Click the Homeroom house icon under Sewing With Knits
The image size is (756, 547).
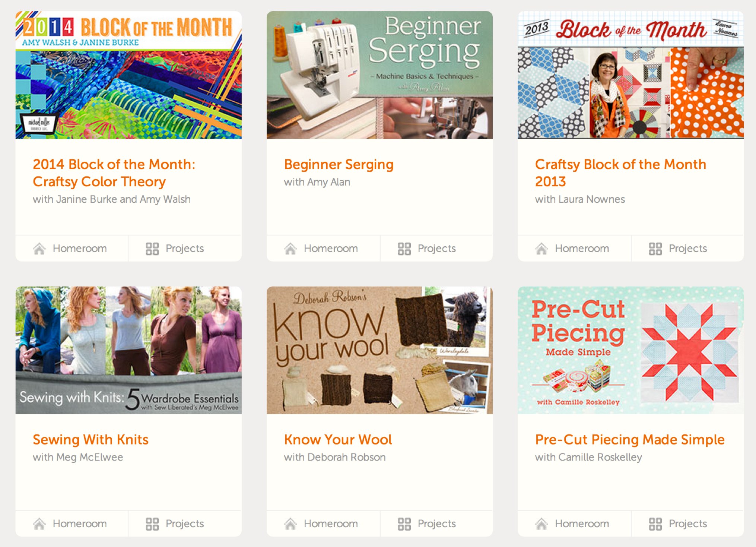[40, 523]
